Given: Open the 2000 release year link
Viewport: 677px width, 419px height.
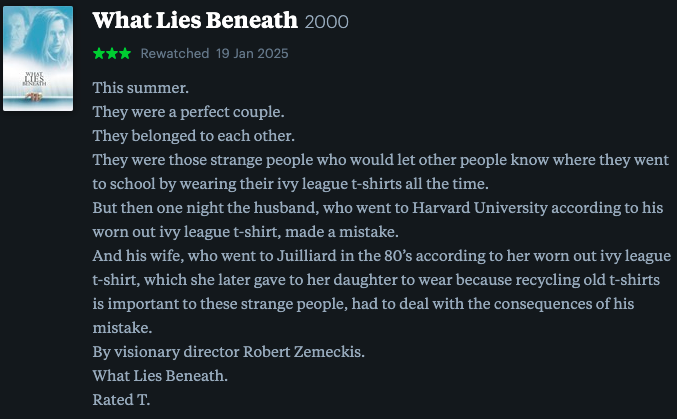Looking at the screenshot, I should coord(326,22).
